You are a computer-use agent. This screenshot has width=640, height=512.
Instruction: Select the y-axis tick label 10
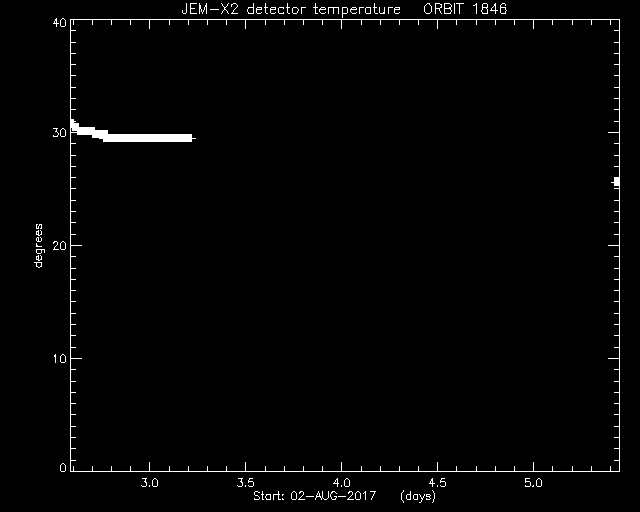click(60, 358)
